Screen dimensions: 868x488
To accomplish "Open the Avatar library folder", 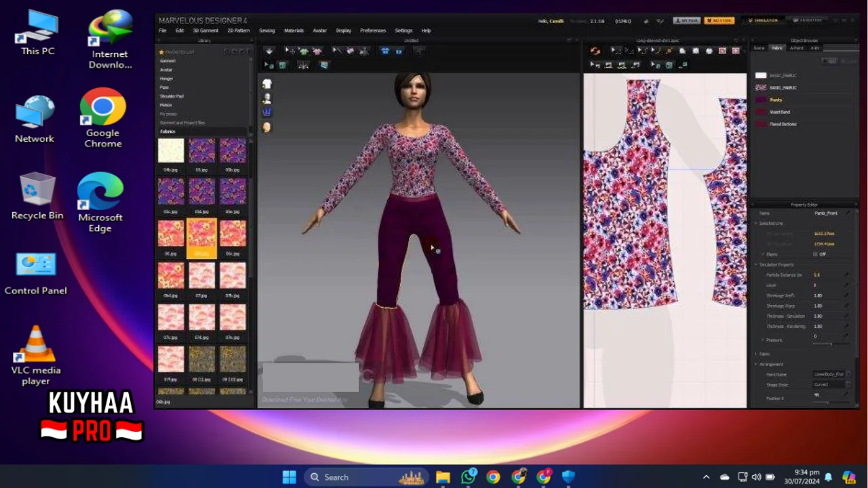I will [166, 70].
